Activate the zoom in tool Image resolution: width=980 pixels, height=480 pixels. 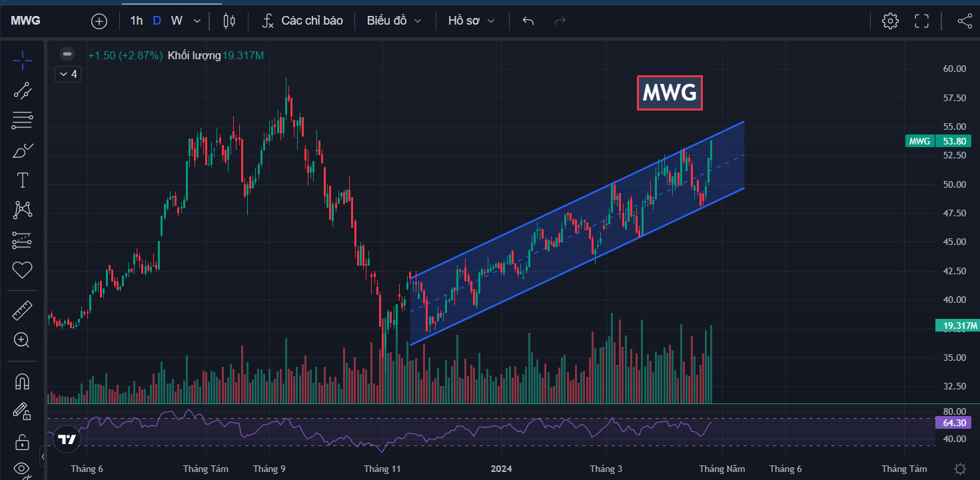[23, 340]
